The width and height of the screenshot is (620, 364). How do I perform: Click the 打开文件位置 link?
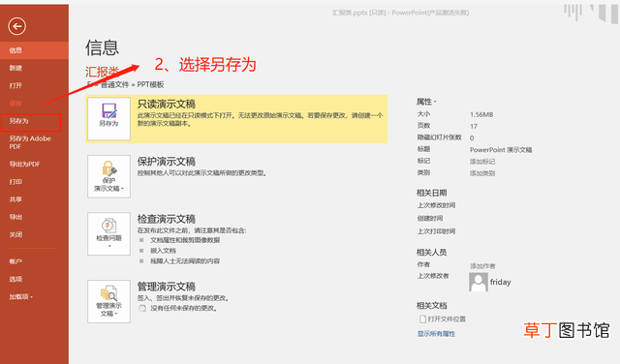coord(443,318)
